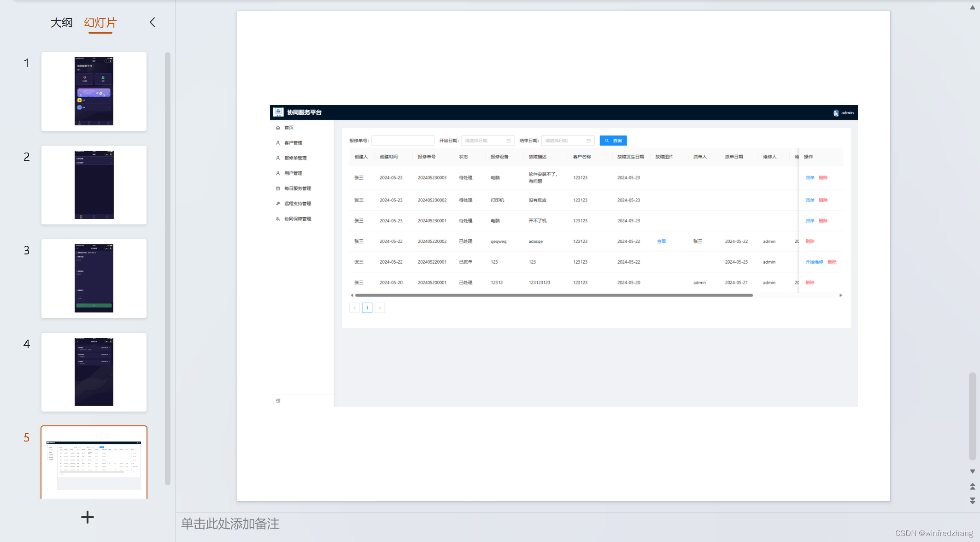Click the blue 查询 search button in the slide
Image resolution: width=980 pixels, height=542 pixels.
613,141
